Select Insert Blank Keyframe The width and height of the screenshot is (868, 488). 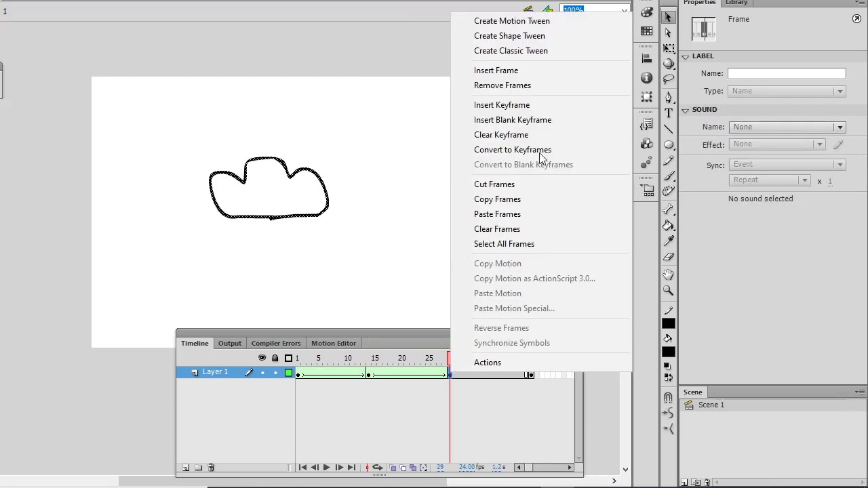(x=513, y=120)
